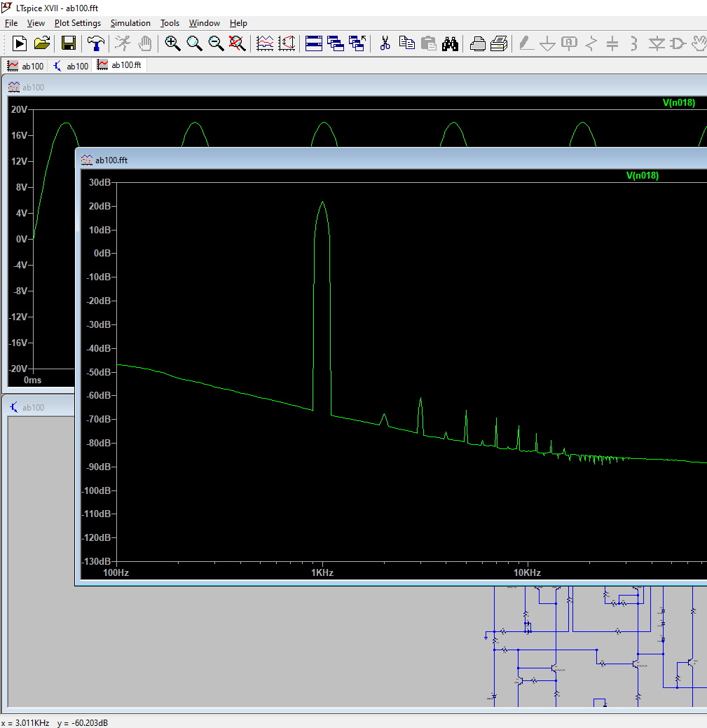This screenshot has width=707, height=728.
Task: Click the Cut scissors icon
Action: tap(385, 43)
